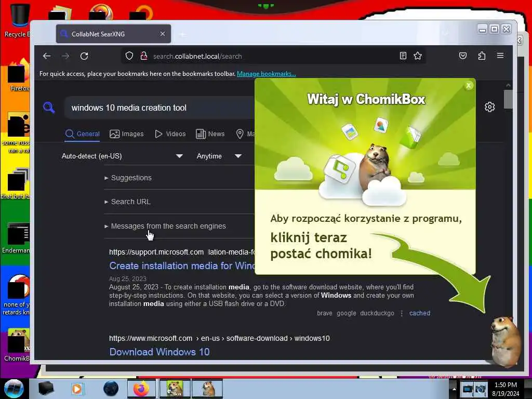The image size is (532, 399).
Task: Open SearXNG preferences gear icon
Action: click(489, 107)
